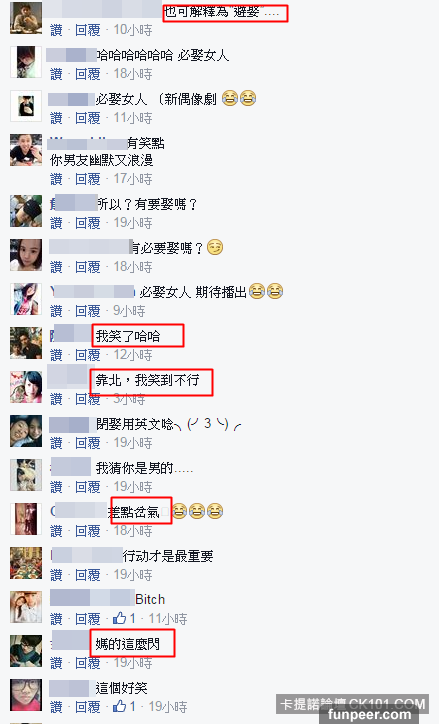Open profile picture next to "差點岔氣" comment
The width and height of the screenshot is (439, 724).
[26, 519]
